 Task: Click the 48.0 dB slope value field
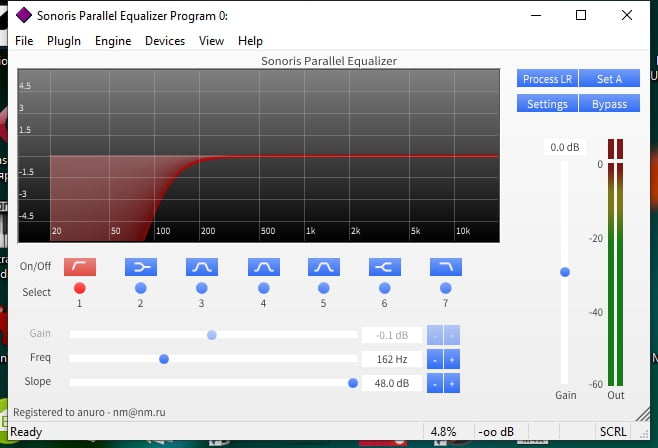point(392,383)
